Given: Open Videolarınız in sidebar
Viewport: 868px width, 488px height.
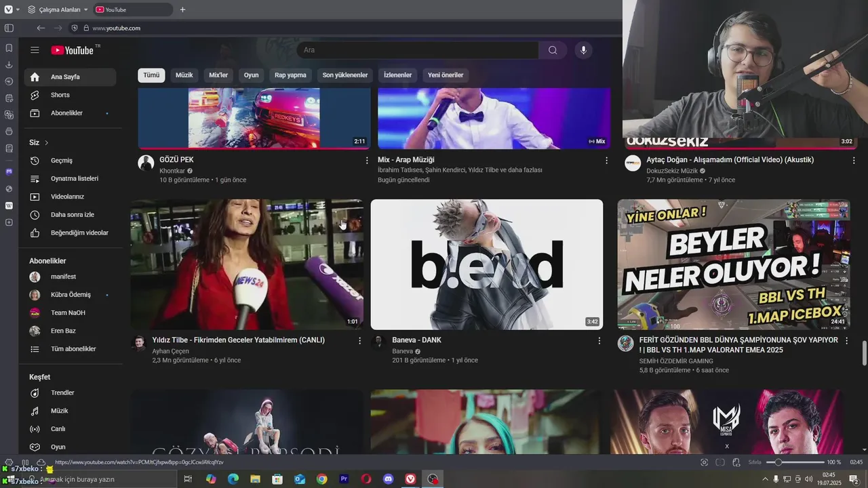Looking at the screenshot, I should click(x=71, y=197).
